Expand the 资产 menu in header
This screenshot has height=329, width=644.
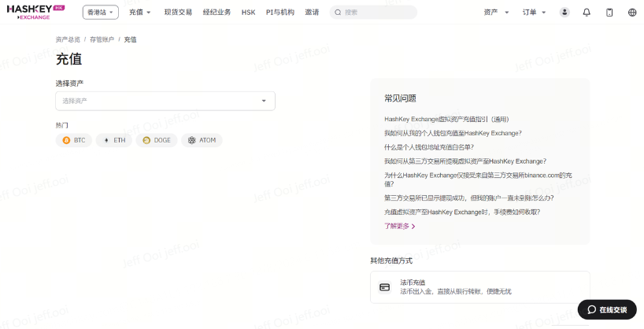point(496,13)
